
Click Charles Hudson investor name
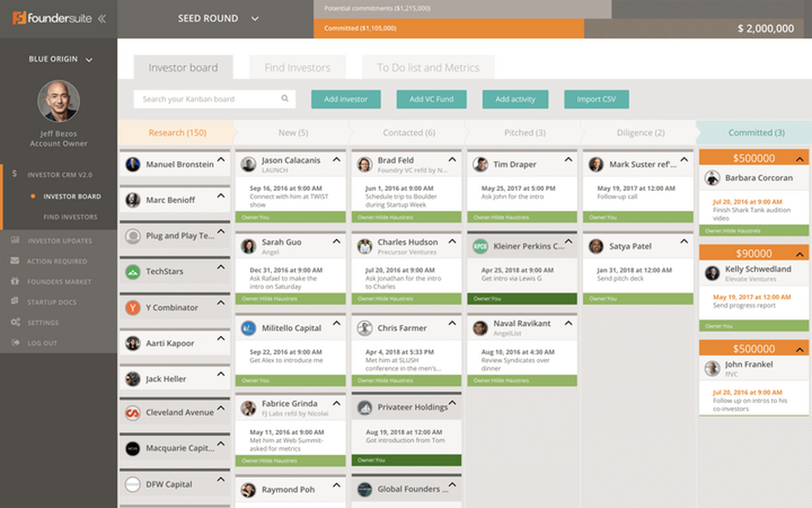[408, 242]
